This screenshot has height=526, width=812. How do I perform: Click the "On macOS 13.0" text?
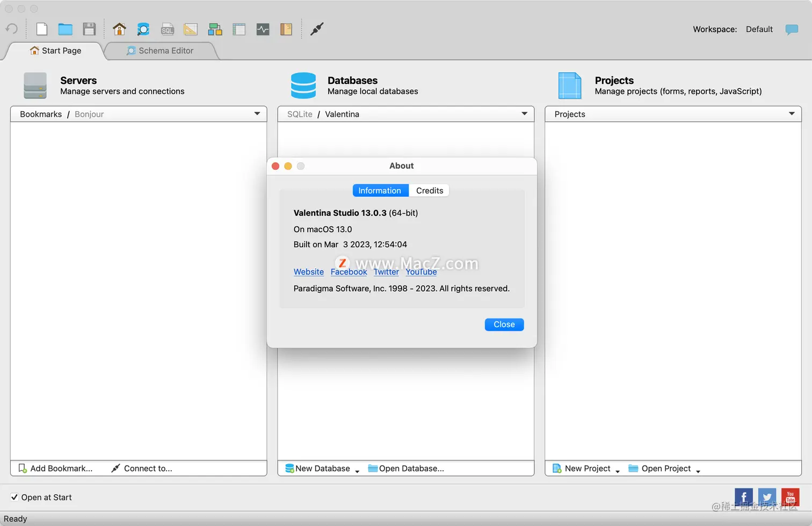pyautogui.click(x=323, y=229)
